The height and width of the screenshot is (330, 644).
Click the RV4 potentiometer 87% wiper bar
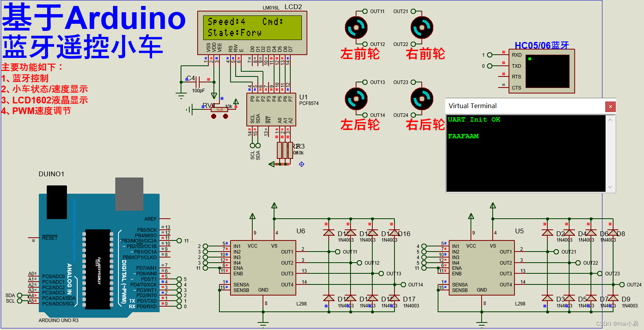coord(219,109)
